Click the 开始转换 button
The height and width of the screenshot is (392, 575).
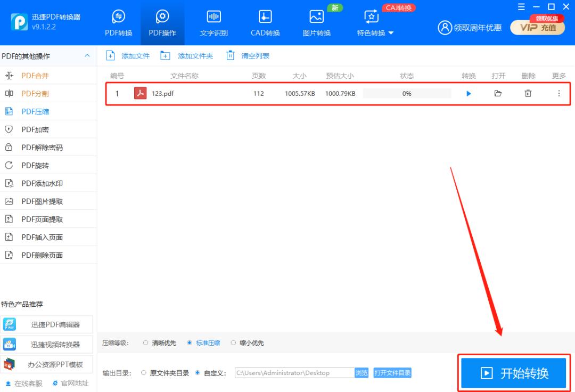(513, 373)
